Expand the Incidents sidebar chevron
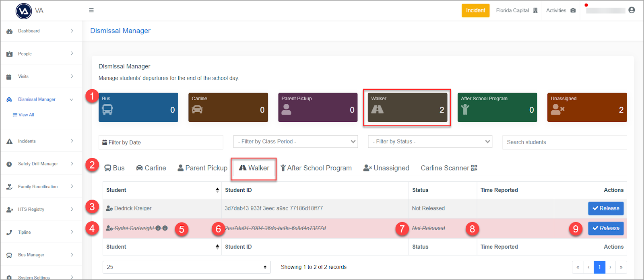The image size is (644, 280). click(x=72, y=141)
